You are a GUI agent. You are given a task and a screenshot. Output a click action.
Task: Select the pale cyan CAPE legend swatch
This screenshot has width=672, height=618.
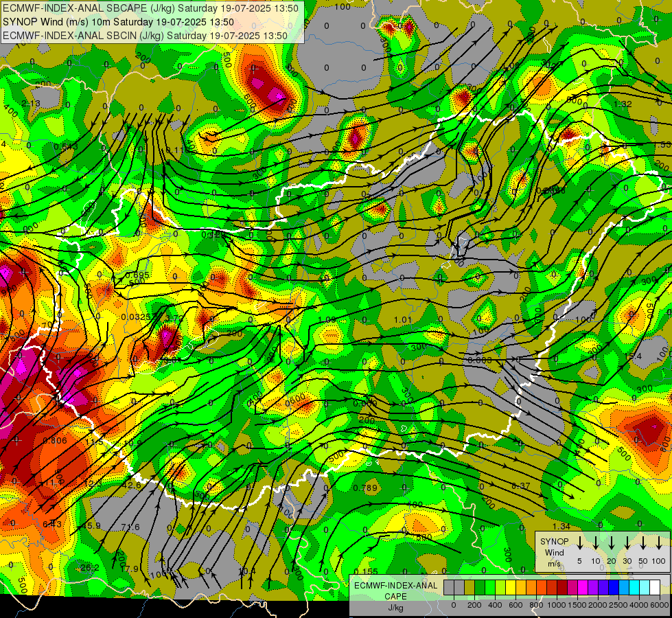[645, 587]
